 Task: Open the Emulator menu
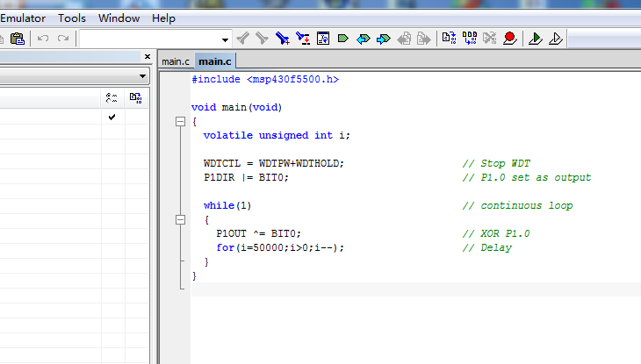23,18
